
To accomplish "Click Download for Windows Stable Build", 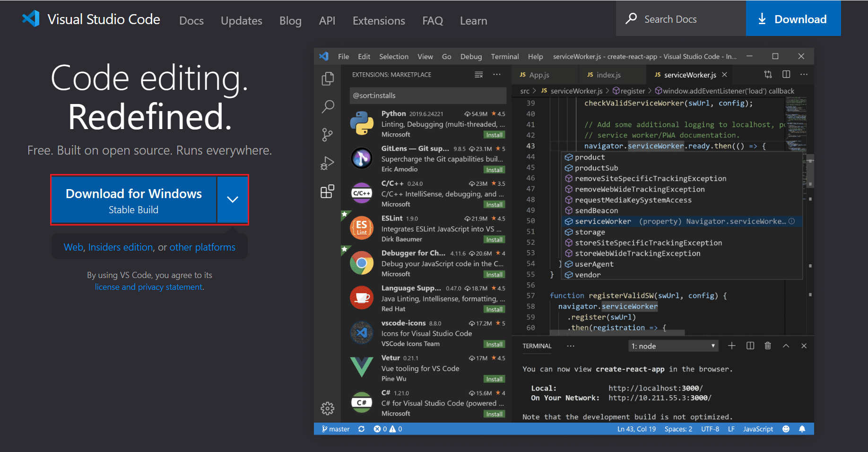I will coord(134,200).
